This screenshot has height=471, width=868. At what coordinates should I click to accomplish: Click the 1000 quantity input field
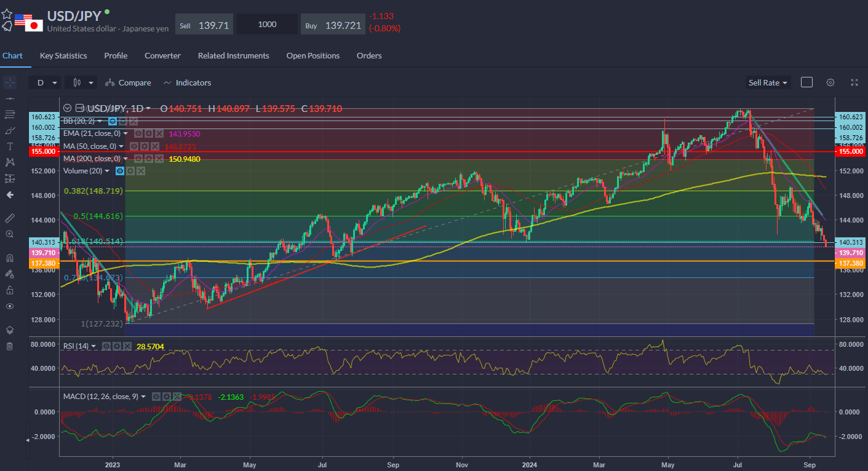click(x=268, y=25)
